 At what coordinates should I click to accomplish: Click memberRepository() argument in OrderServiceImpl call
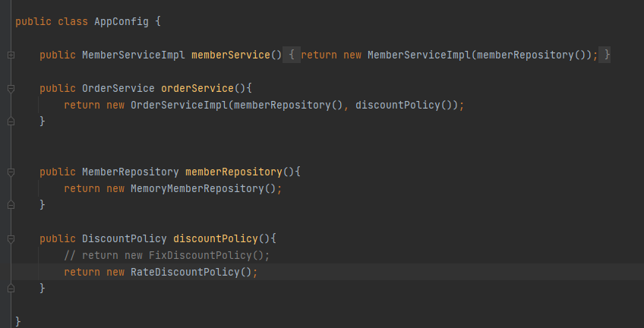point(289,105)
